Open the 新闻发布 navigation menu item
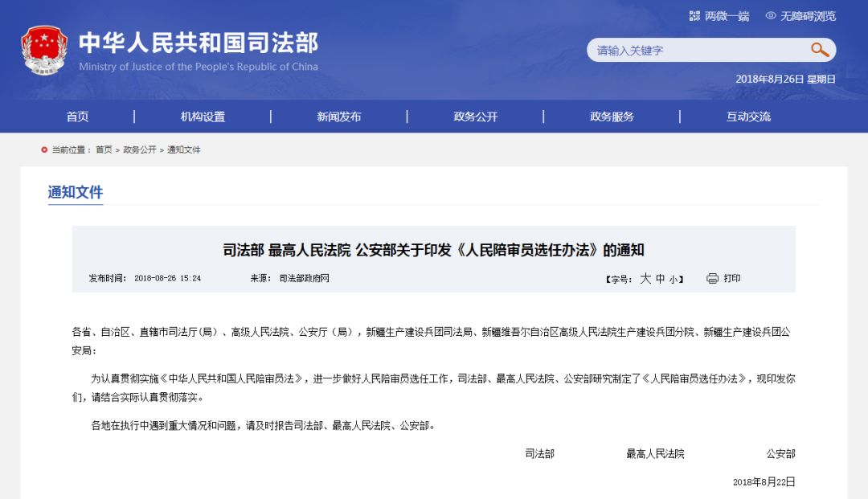The image size is (868, 499). (339, 117)
